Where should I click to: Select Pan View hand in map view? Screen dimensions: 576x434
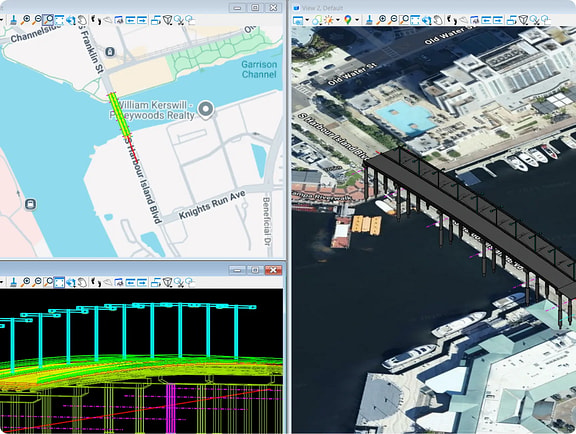click(82, 20)
